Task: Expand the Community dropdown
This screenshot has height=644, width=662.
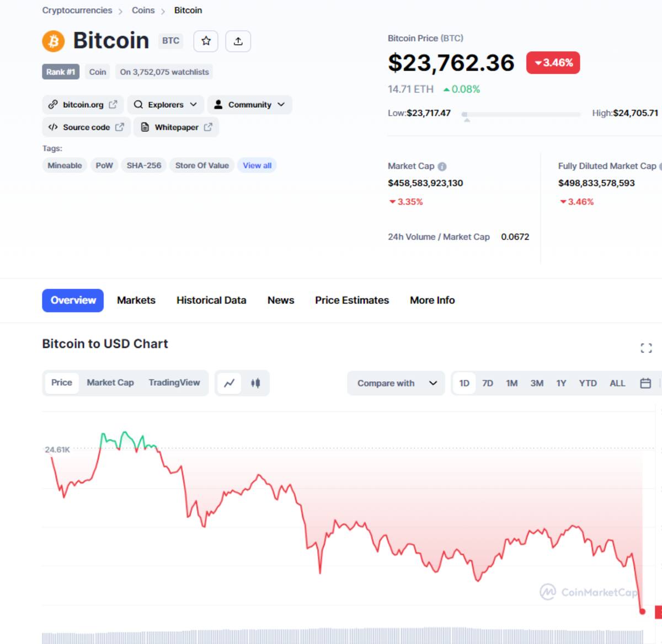Action: pyautogui.click(x=250, y=105)
